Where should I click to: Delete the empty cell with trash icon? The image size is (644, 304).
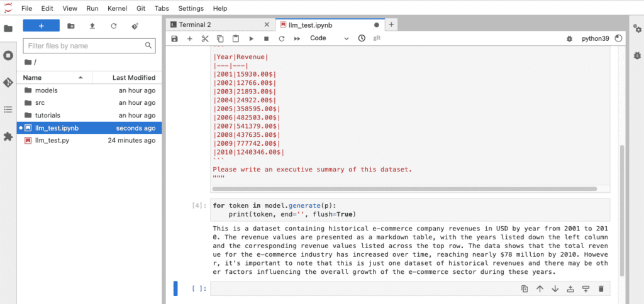pos(601,289)
